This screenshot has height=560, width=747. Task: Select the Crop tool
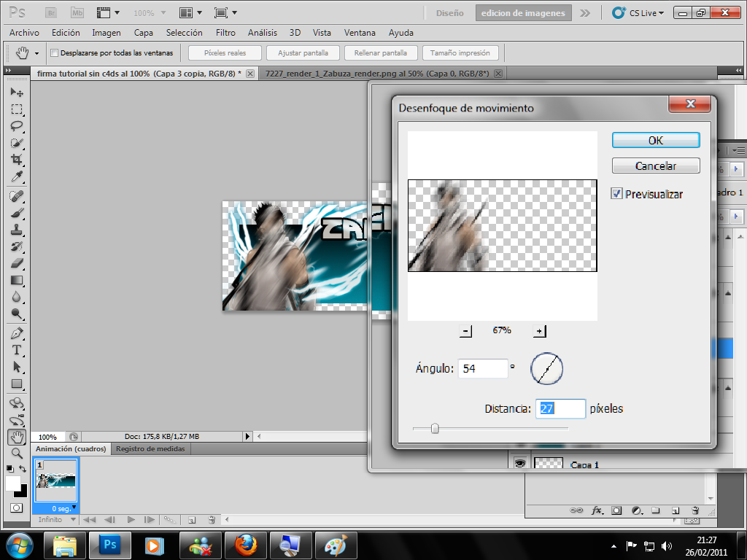[x=17, y=160]
